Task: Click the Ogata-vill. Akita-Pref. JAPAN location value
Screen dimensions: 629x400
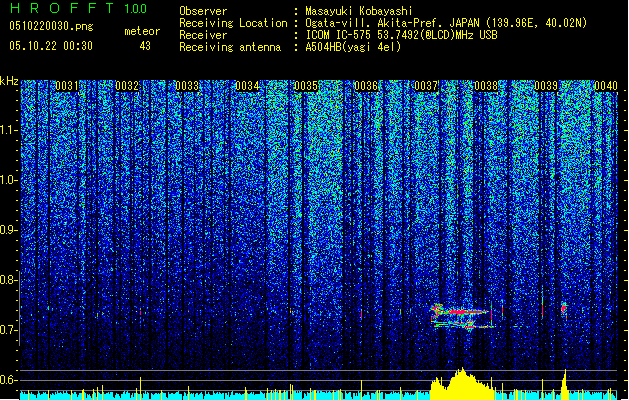Action: click(446, 23)
